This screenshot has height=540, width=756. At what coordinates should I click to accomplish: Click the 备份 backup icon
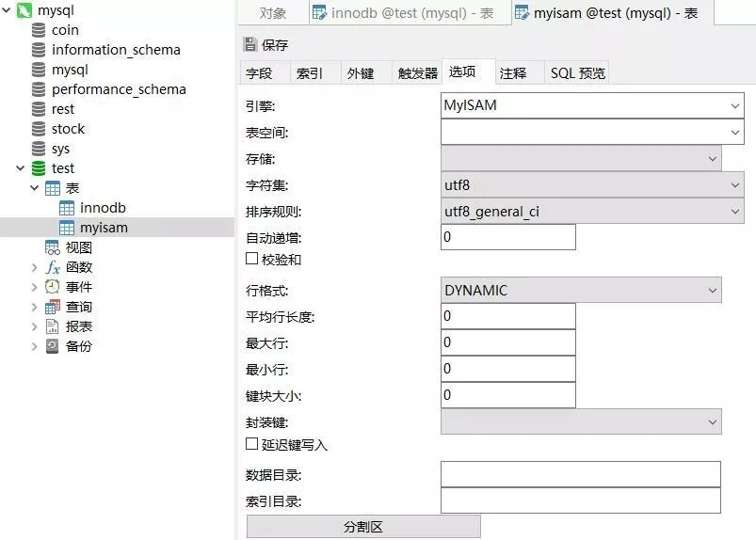[x=52, y=346]
